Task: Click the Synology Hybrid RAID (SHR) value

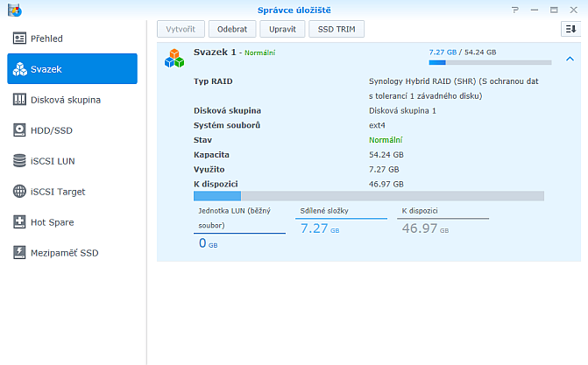Action: 453,88
